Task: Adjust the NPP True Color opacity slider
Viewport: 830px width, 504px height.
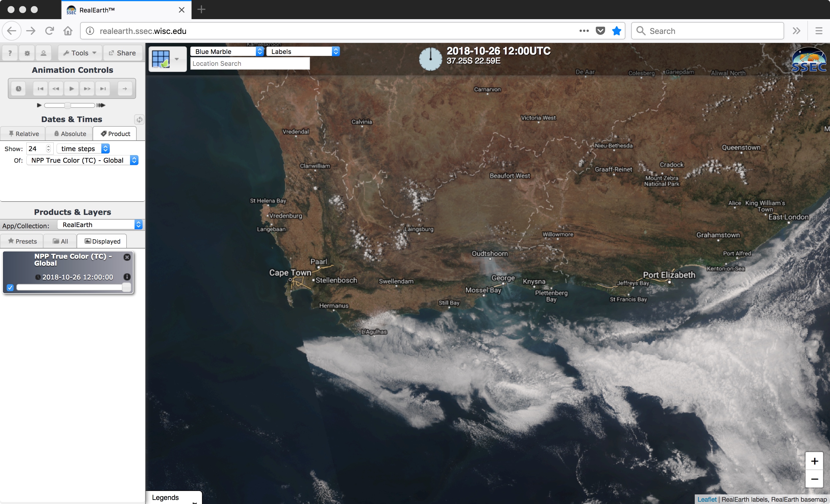Action: tap(73, 287)
